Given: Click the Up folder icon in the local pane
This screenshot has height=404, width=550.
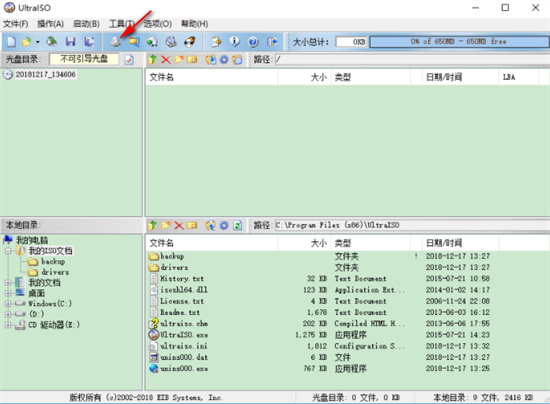Looking at the screenshot, I should tap(152, 225).
